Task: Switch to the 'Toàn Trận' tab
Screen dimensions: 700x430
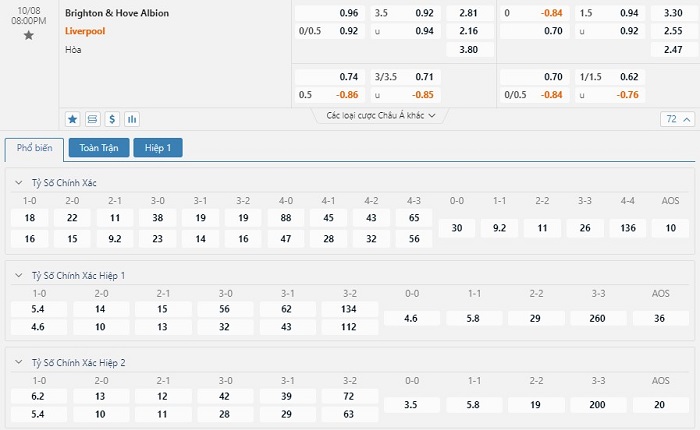Action: pyautogui.click(x=98, y=148)
